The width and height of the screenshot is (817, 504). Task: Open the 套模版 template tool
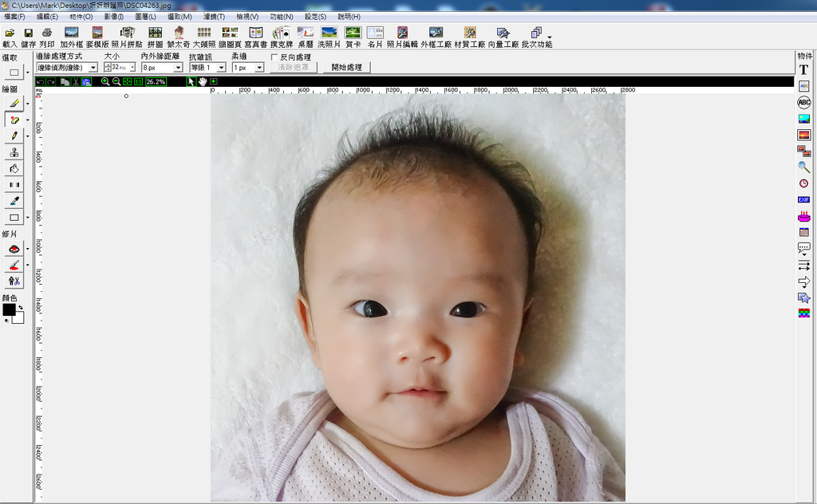click(x=97, y=37)
